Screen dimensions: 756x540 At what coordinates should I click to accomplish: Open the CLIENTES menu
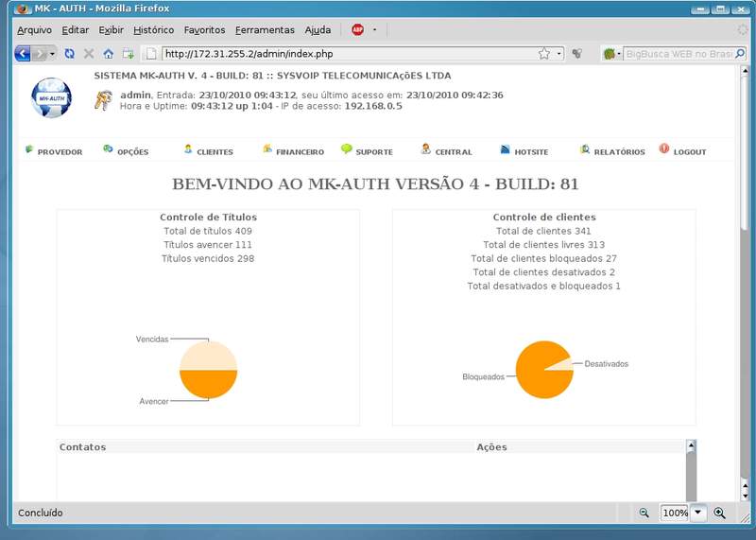pyautogui.click(x=215, y=152)
